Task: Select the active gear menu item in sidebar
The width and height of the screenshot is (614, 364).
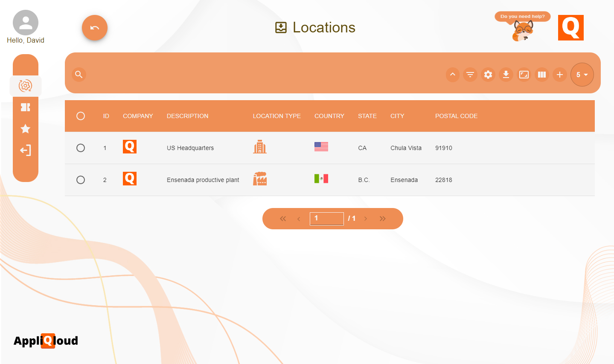Action: (x=25, y=86)
